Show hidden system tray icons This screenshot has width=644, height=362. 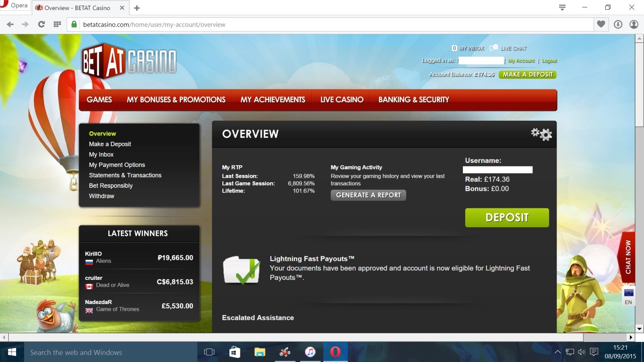pyautogui.click(x=557, y=352)
